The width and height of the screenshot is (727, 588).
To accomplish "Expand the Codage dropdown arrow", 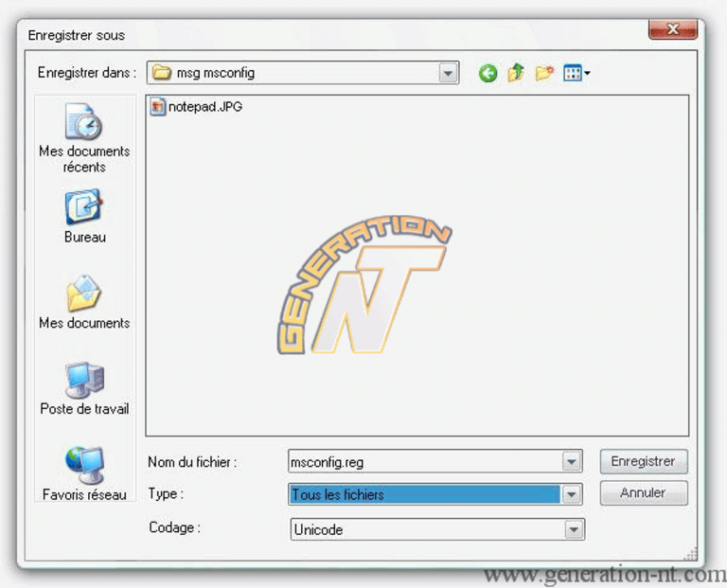I will (574, 529).
